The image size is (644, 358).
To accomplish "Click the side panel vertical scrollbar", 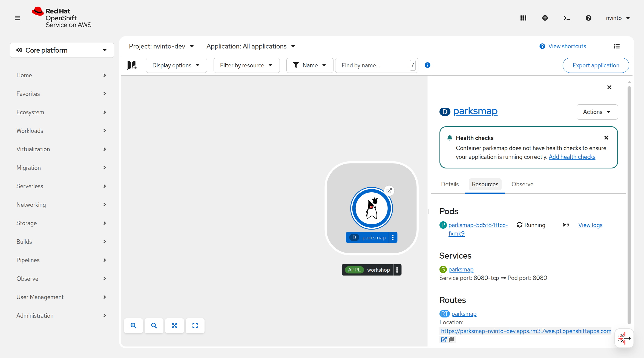I will (x=629, y=205).
